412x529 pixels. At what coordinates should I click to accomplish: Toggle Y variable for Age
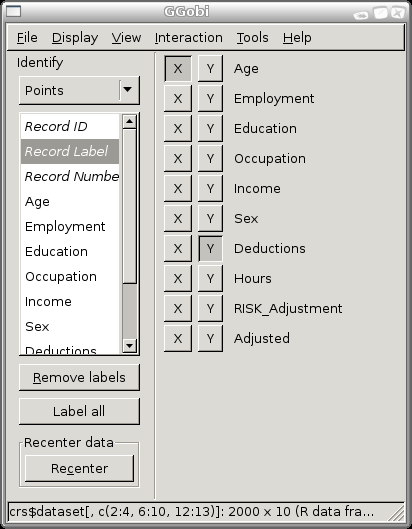tap(210, 69)
